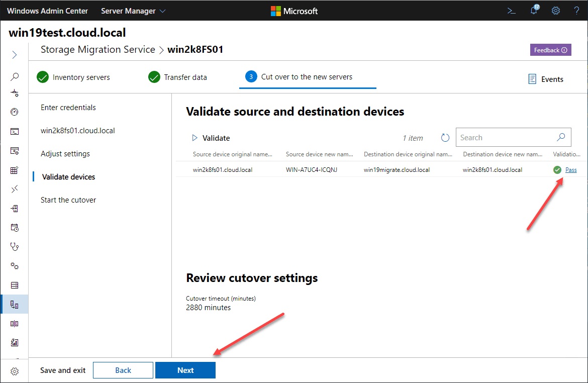Click the sidebar search tools magnifier

click(15, 77)
